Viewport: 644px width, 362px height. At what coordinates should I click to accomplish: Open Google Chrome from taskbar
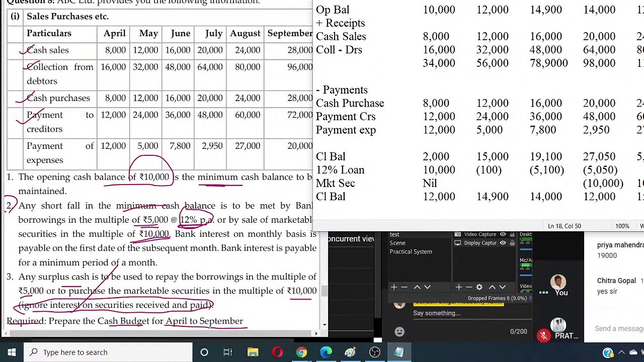coord(301,352)
